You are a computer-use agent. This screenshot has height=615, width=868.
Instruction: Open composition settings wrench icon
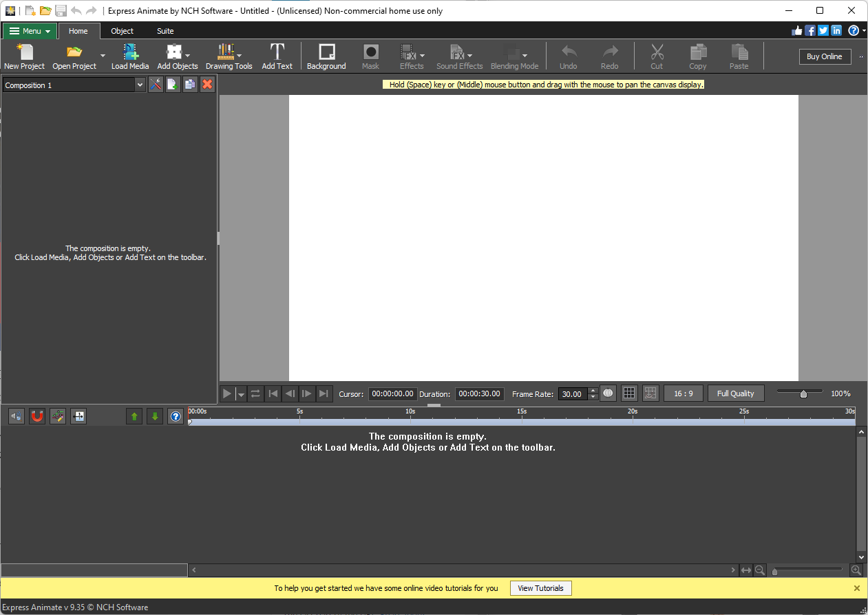pos(156,85)
